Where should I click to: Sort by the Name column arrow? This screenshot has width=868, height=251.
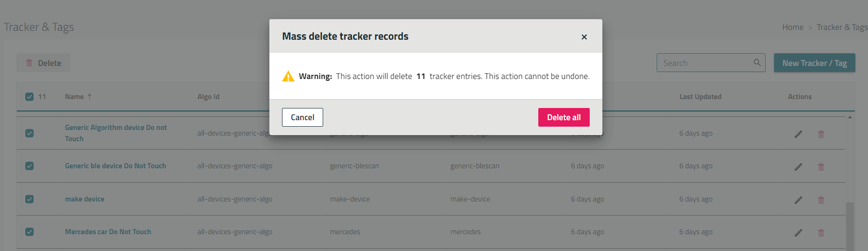tap(89, 96)
